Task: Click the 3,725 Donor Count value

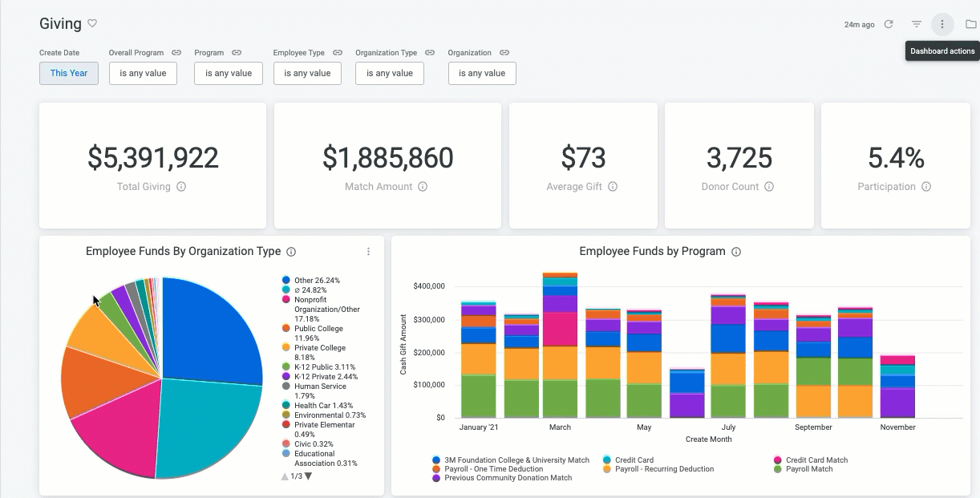Action: click(x=739, y=157)
